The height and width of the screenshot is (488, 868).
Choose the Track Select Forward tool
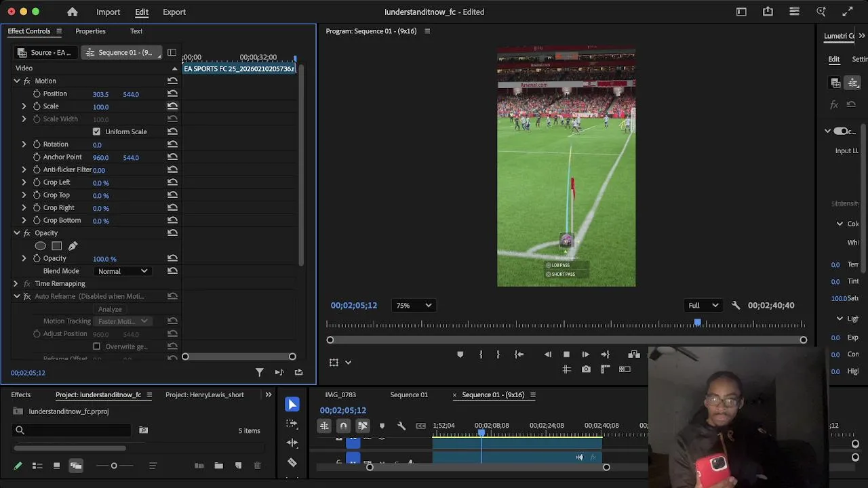coord(292,424)
